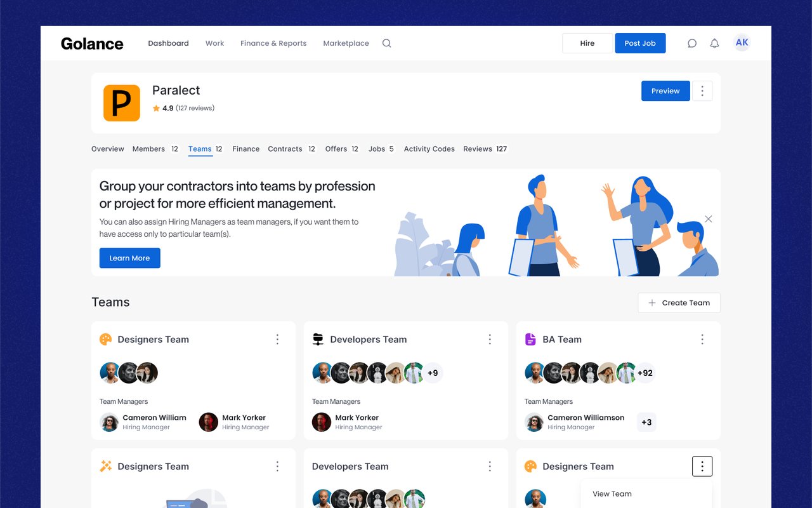Screen dimensions: 812x508
Task: Open the Offers tab
Action: 342,149
